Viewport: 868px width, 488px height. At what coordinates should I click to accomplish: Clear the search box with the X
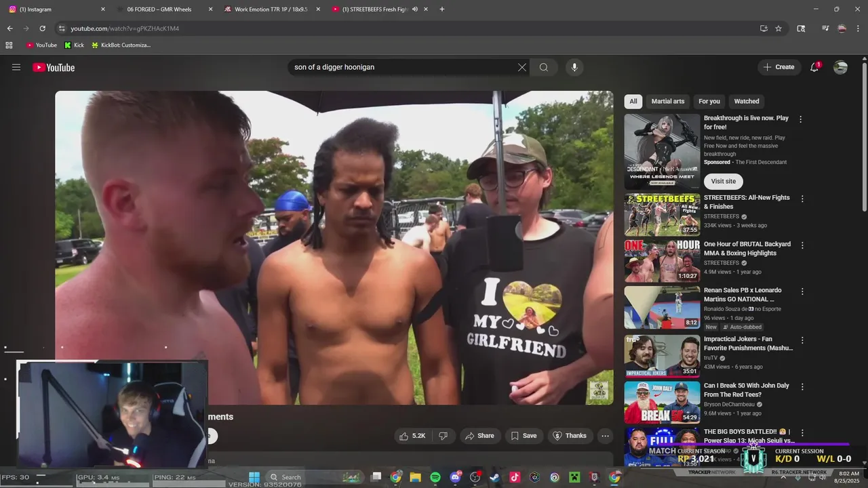click(522, 67)
